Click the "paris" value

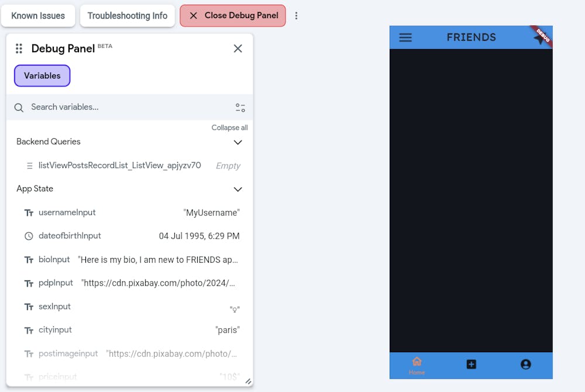[228, 330]
